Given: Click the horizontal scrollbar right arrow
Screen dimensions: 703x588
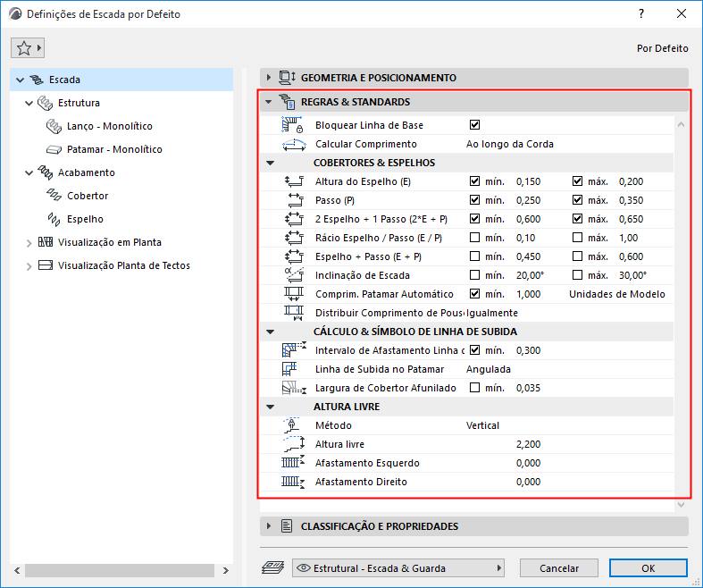Looking at the screenshot, I should coord(225,570).
